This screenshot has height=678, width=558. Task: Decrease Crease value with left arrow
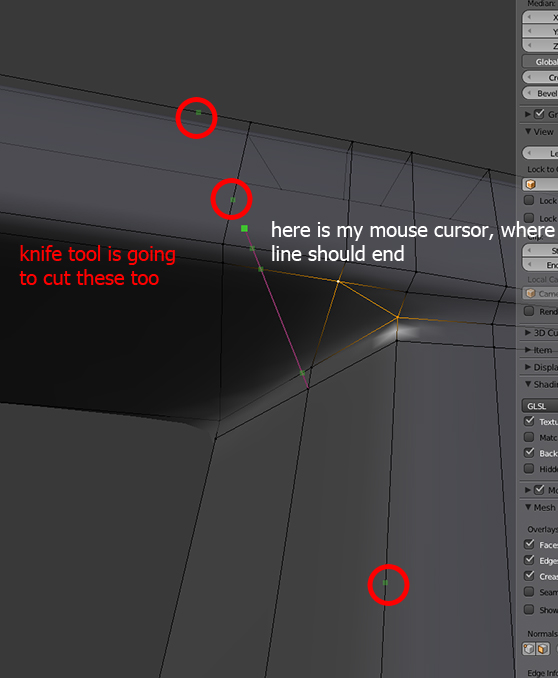(529, 77)
